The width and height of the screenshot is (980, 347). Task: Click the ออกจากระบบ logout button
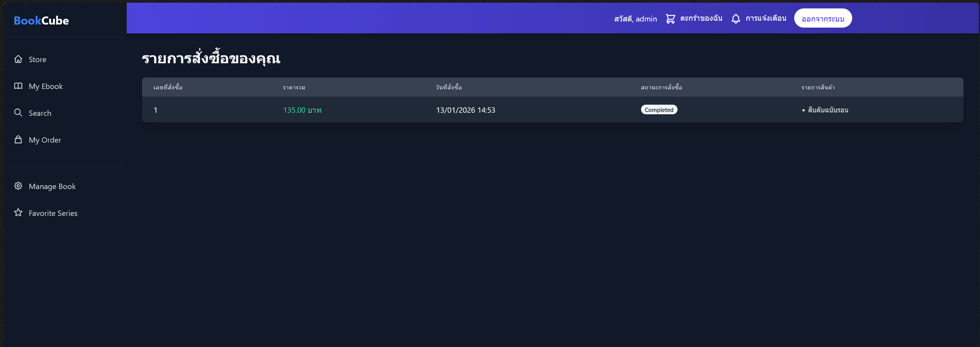tap(823, 18)
